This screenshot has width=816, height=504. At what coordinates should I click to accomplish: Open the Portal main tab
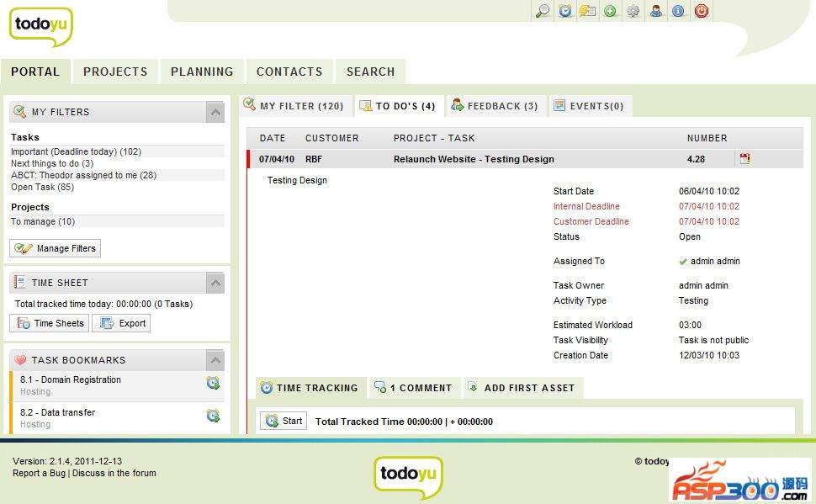[35, 72]
